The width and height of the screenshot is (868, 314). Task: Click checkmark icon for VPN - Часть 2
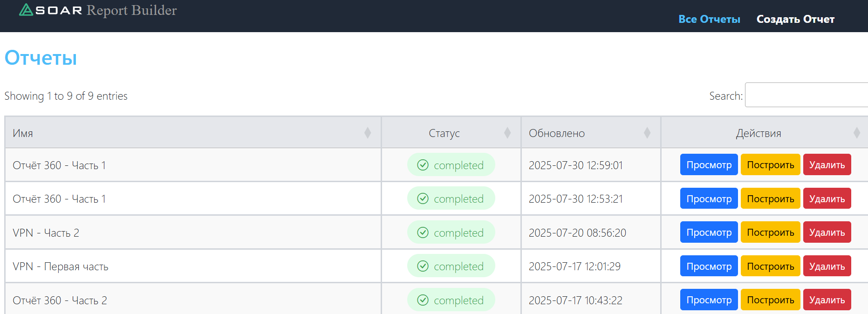423,232
